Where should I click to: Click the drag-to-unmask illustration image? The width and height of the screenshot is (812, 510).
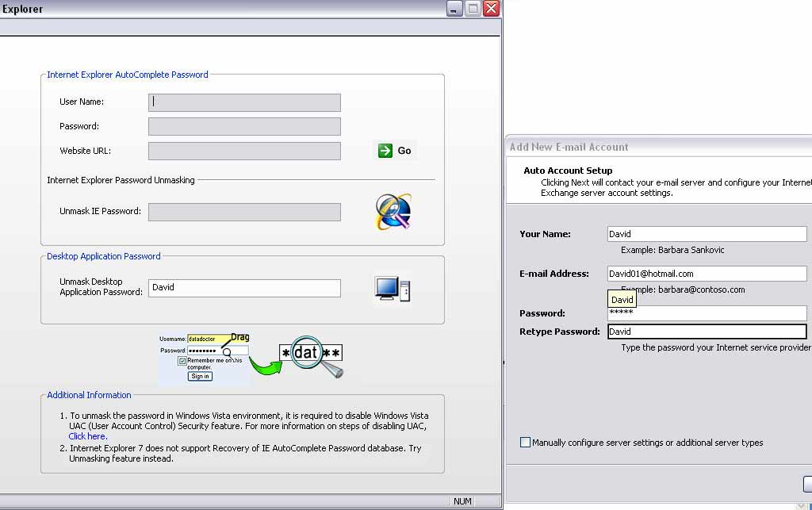(251, 359)
